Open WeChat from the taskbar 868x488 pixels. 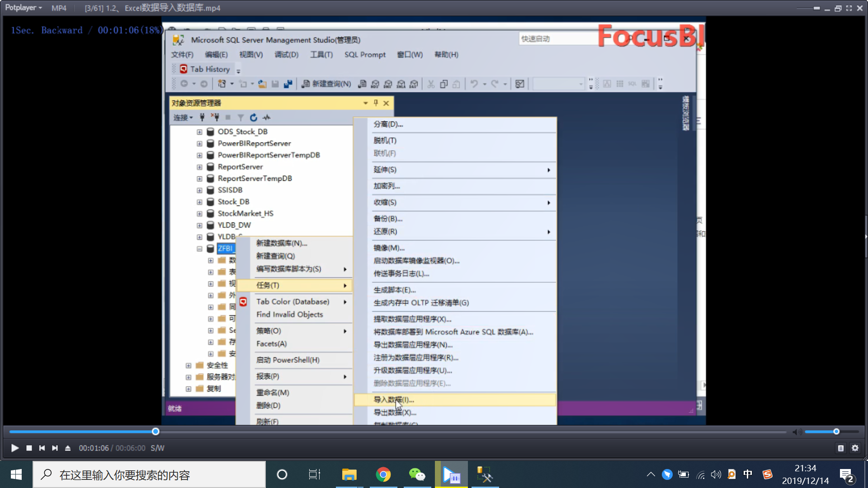click(x=417, y=474)
